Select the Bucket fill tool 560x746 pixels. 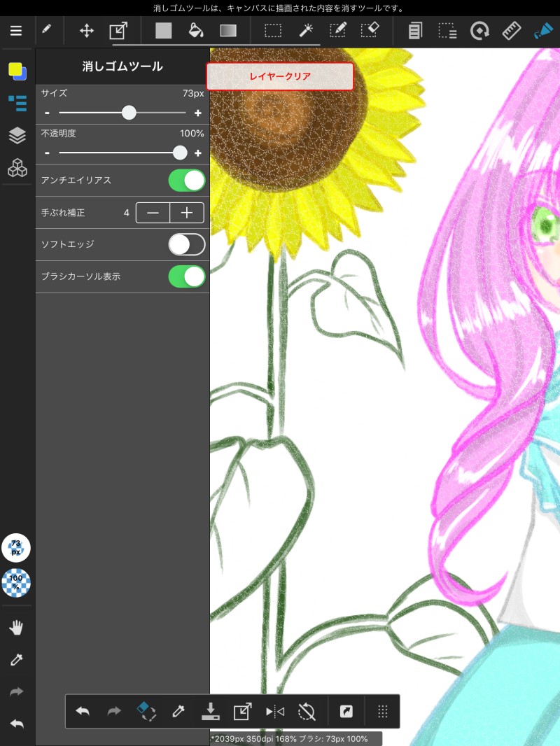[195, 31]
